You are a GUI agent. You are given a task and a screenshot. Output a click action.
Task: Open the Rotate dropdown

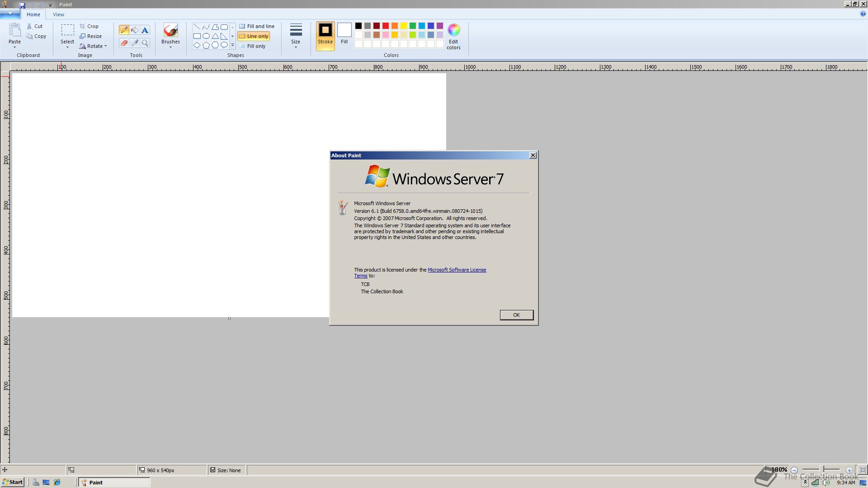(x=93, y=46)
